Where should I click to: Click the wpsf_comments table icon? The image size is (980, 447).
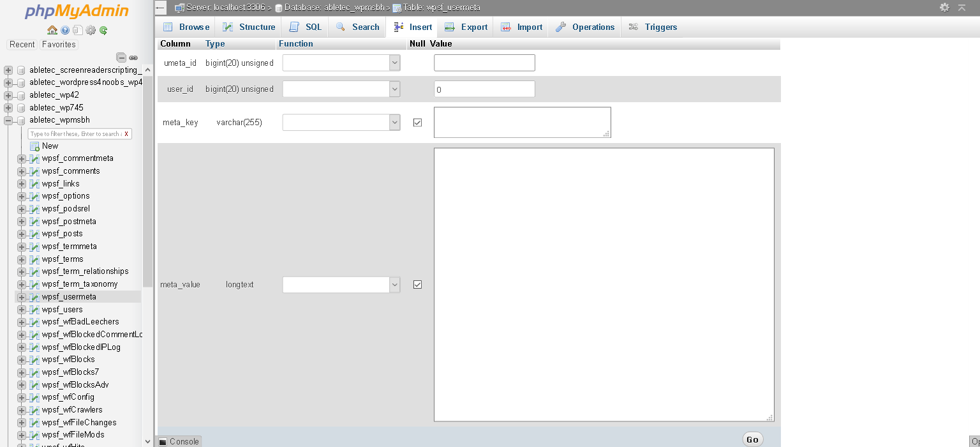tap(34, 171)
